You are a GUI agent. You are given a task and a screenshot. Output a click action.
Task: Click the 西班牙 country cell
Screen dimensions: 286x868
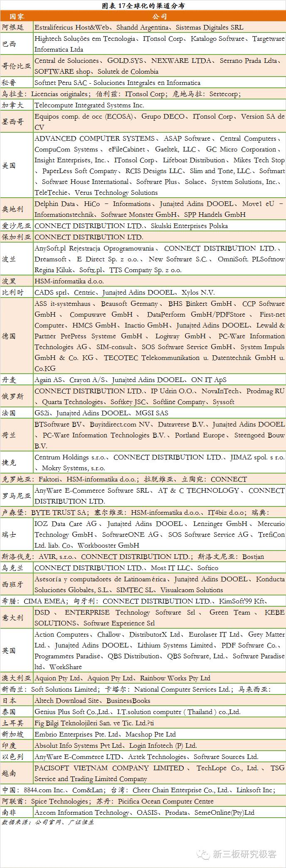17,584
